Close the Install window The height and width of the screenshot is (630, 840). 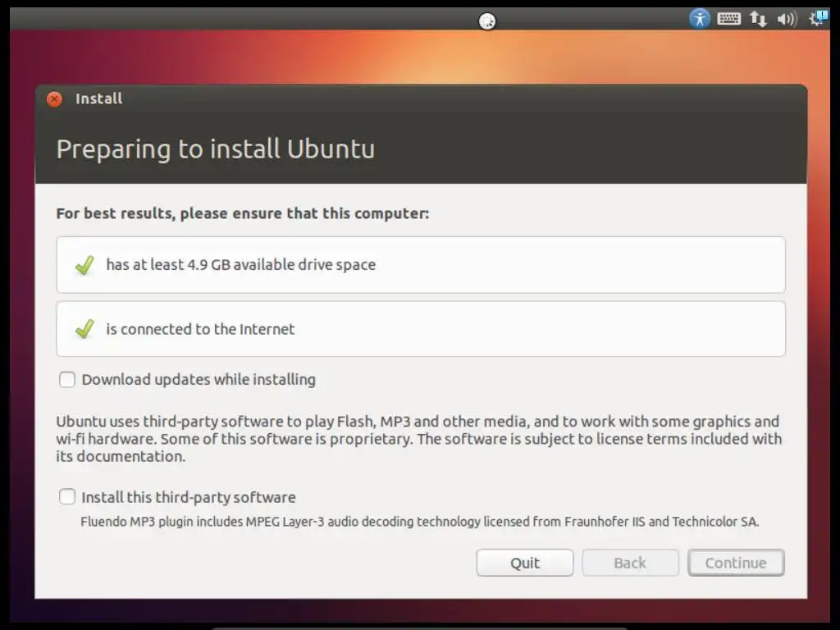(x=54, y=98)
